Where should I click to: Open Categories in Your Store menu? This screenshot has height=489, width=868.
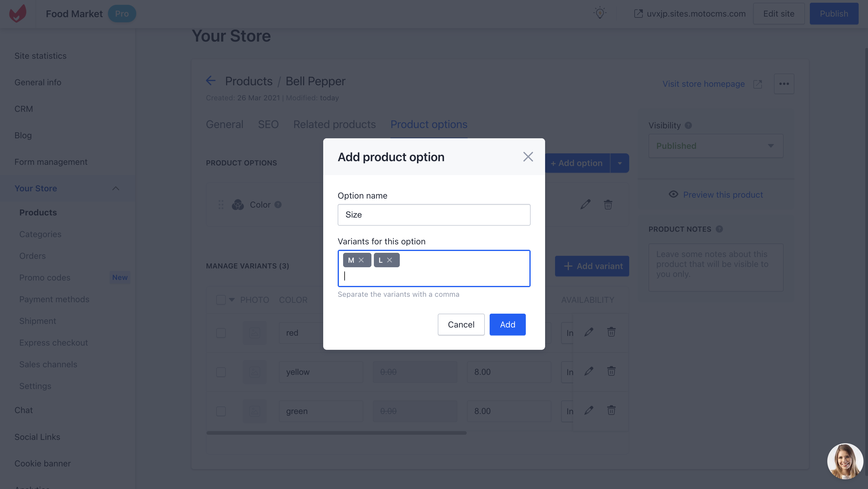click(40, 234)
